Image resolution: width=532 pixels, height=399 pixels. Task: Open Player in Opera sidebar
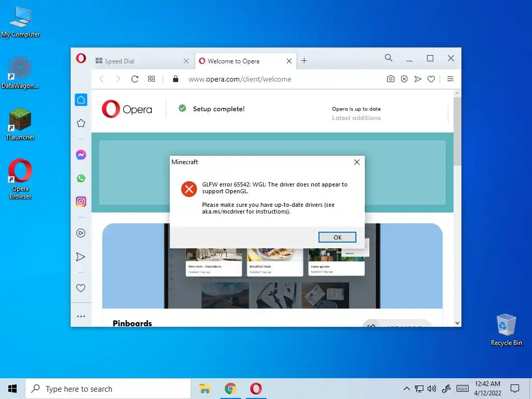tap(81, 233)
